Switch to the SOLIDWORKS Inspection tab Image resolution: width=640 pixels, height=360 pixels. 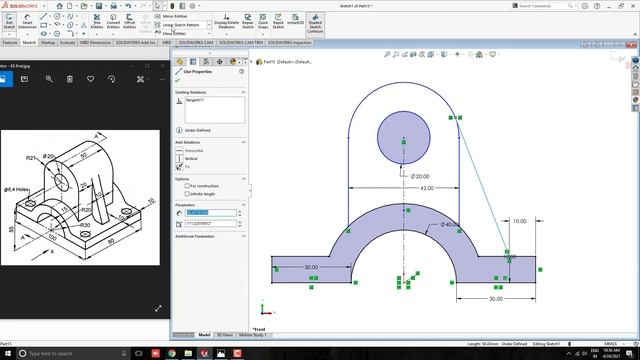pyautogui.click(x=289, y=42)
